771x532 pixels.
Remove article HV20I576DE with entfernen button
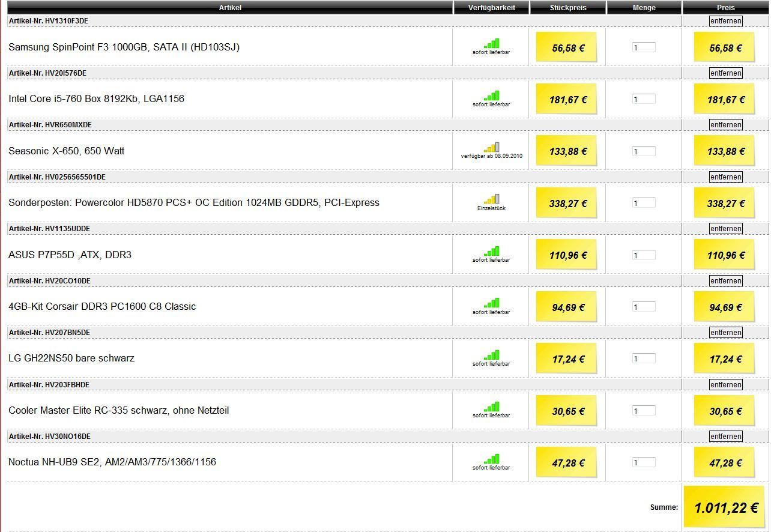point(725,73)
